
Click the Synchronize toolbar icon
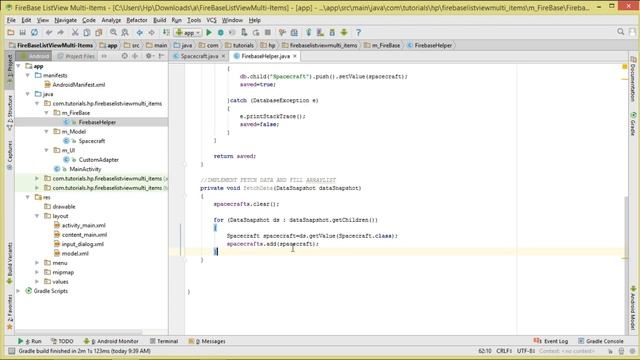pyautogui.click(x=35, y=32)
